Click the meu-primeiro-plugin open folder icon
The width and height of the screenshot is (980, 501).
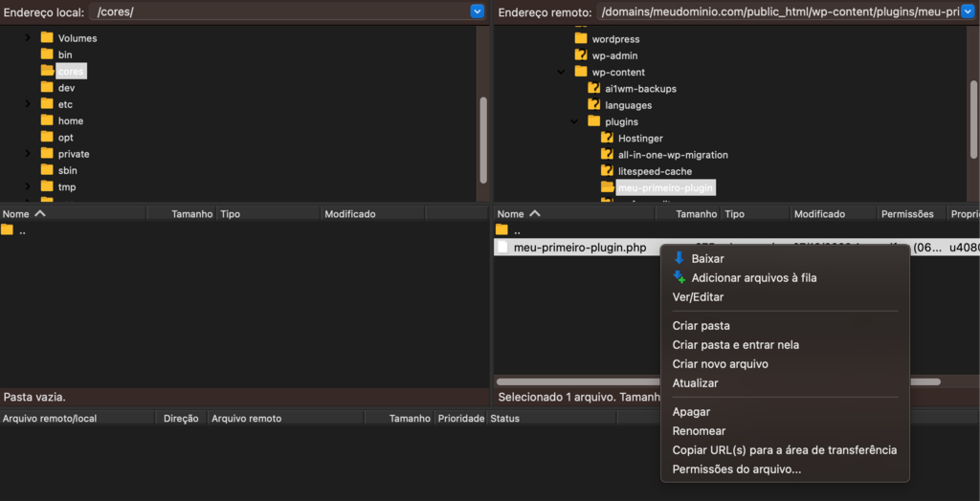tap(608, 186)
